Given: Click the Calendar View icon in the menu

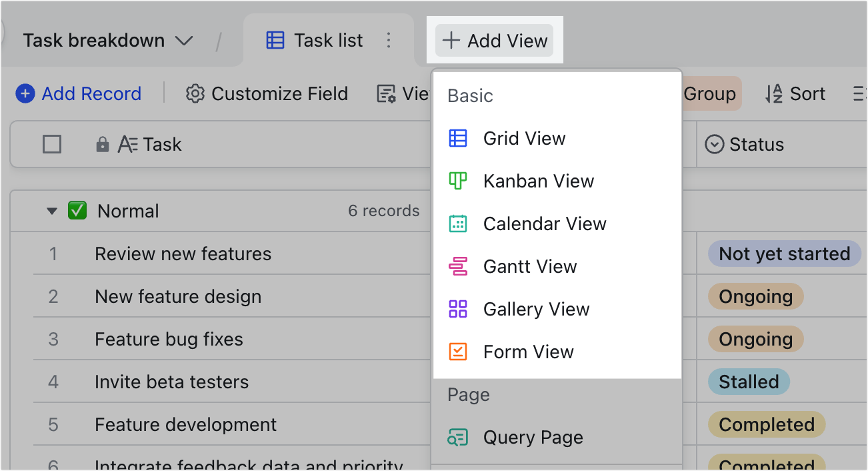Looking at the screenshot, I should (459, 223).
